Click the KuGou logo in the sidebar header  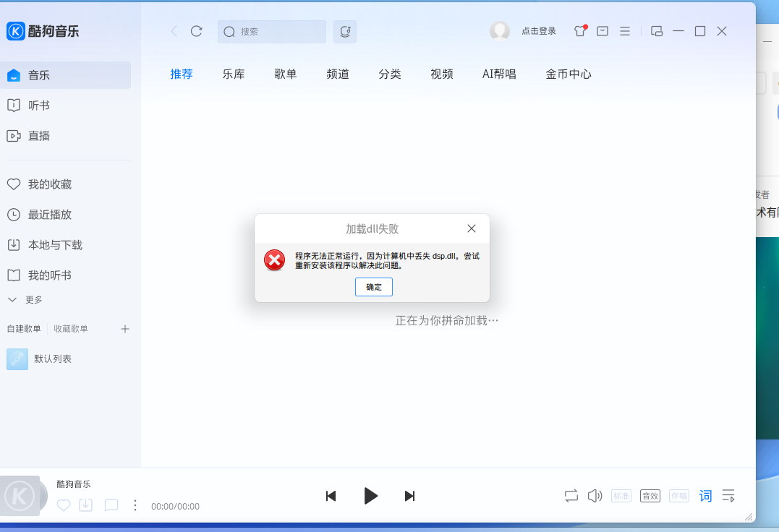(x=43, y=31)
